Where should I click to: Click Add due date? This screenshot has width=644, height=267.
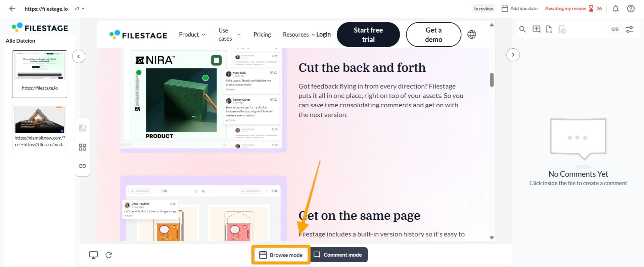pos(519,9)
